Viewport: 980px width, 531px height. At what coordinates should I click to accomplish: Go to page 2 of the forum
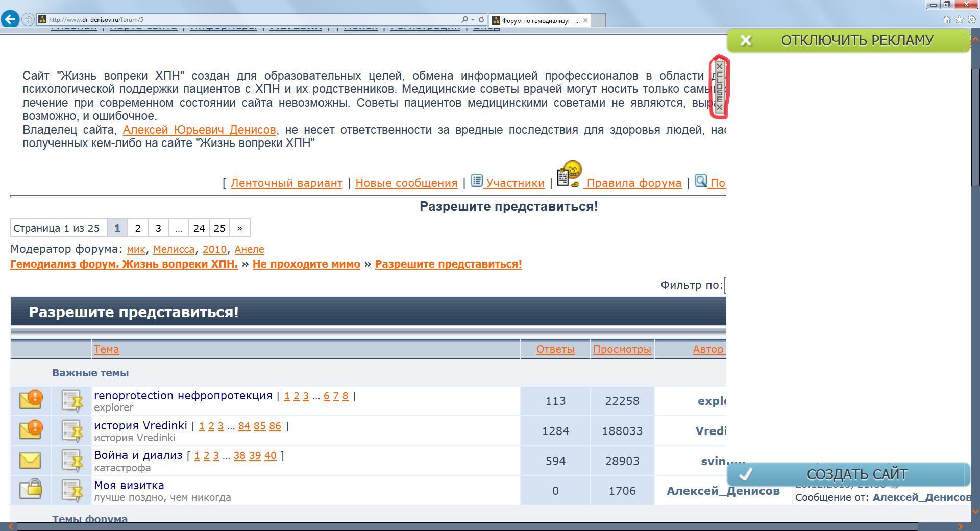[x=138, y=228]
